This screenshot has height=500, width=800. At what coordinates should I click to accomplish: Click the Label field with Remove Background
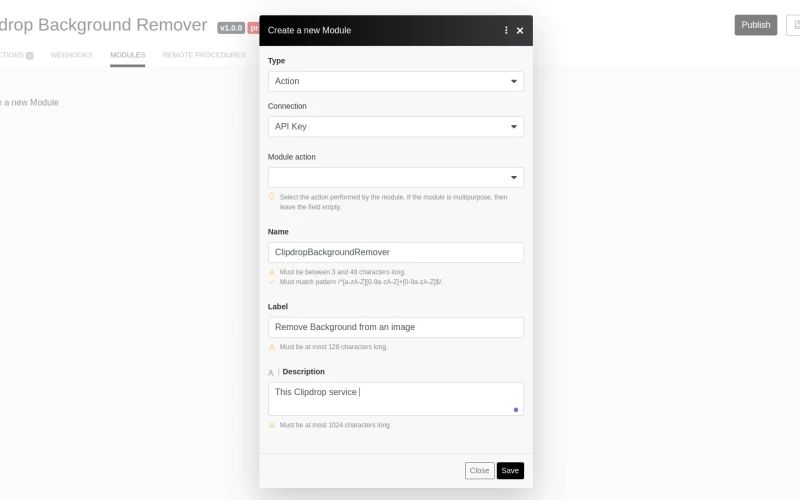tap(395, 327)
